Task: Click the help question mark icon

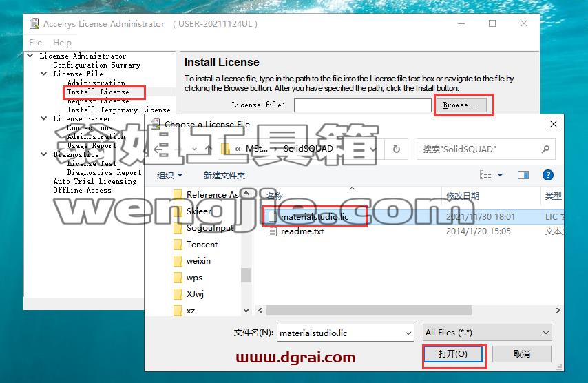Action: (x=547, y=175)
